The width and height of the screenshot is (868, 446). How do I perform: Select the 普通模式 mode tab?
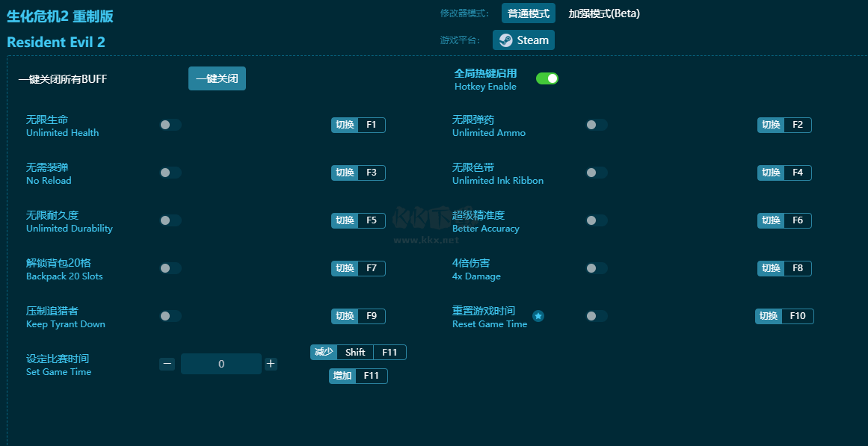click(529, 13)
